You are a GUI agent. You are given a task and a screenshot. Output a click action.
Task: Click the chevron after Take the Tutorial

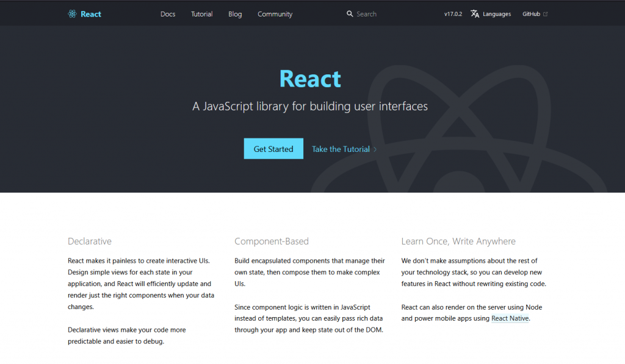pos(375,149)
